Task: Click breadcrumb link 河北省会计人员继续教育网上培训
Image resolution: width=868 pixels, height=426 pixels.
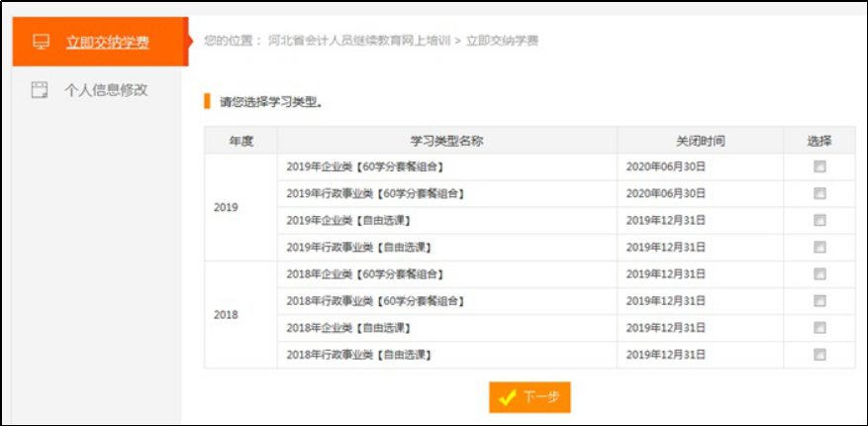Action: 358,41
